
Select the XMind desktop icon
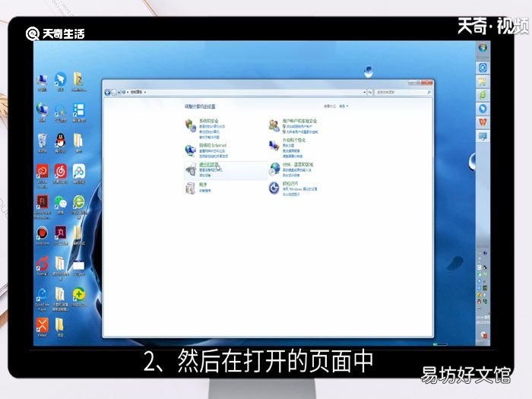tap(43, 327)
